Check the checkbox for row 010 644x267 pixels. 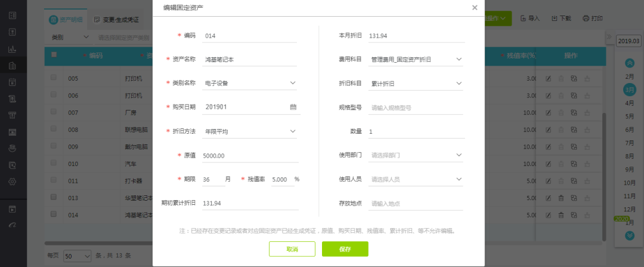(54, 163)
